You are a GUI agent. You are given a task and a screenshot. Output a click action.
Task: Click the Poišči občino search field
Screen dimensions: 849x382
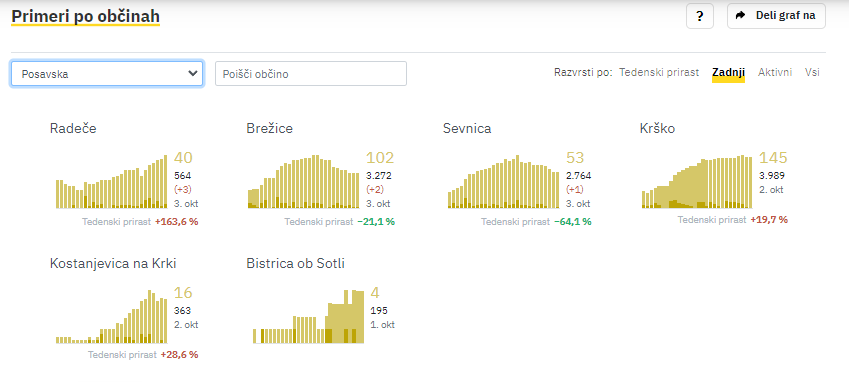point(311,74)
